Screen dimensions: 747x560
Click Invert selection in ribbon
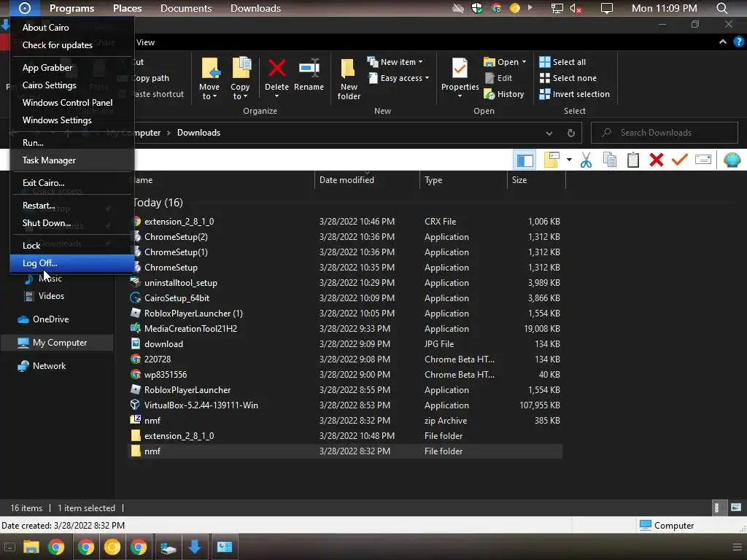click(x=575, y=94)
